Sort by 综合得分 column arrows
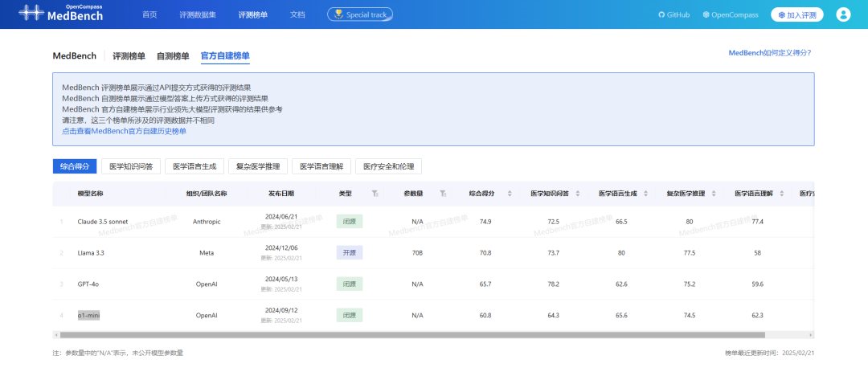The image size is (868, 376). click(x=510, y=194)
